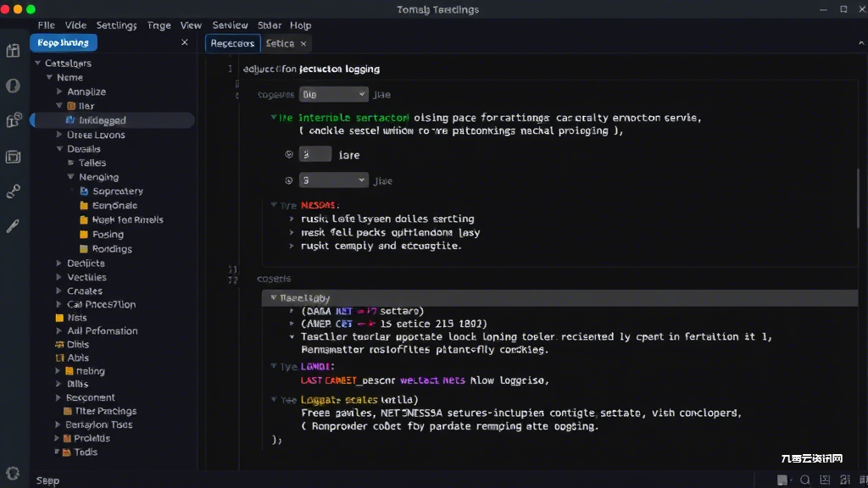Expand the Annalize tree node
The height and width of the screenshot is (488, 868).
coord(59,91)
